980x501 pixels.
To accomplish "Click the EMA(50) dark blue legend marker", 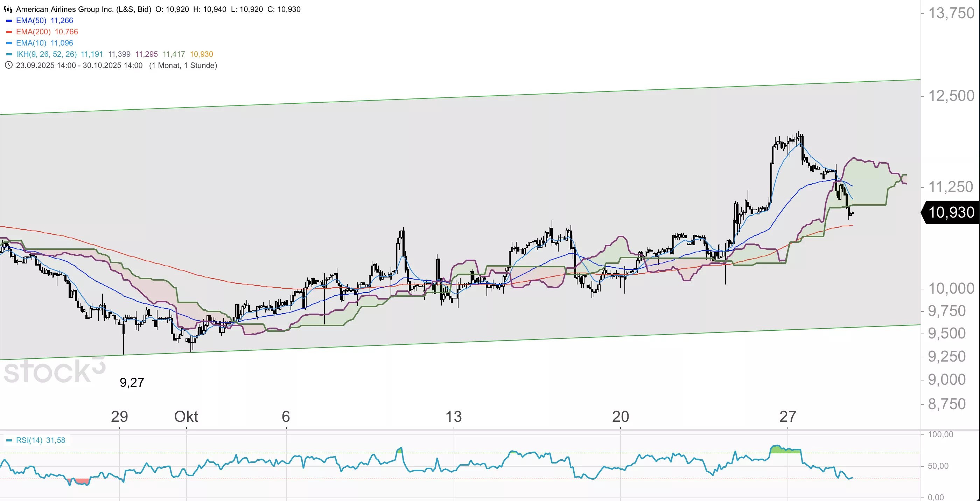I will coord(9,21).
